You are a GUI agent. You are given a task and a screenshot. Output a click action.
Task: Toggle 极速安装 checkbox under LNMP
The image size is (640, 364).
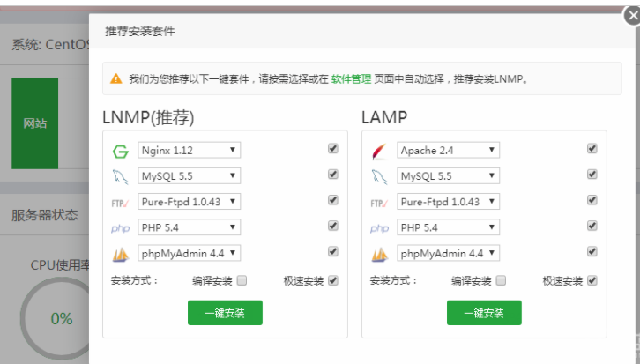333,280
